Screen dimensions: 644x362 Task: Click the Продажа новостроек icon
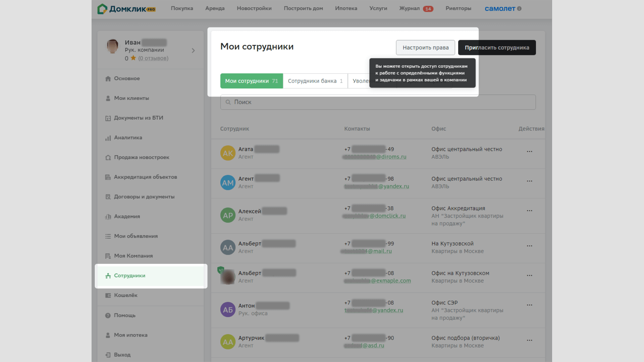tap(108, 158)
